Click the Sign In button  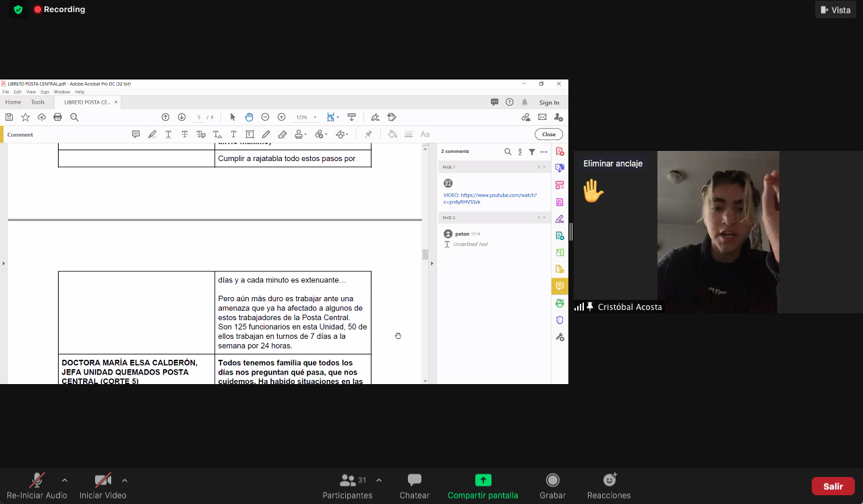(x=549, y=102)
